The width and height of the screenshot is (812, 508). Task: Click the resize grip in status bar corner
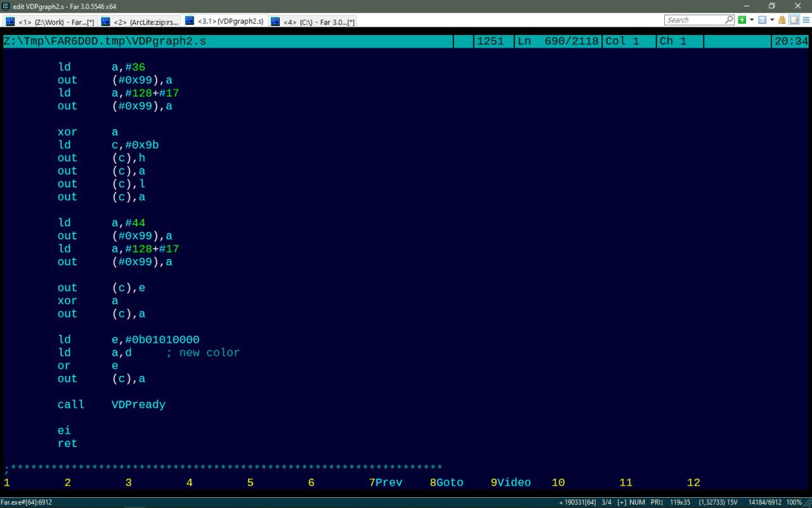(808, 504)
